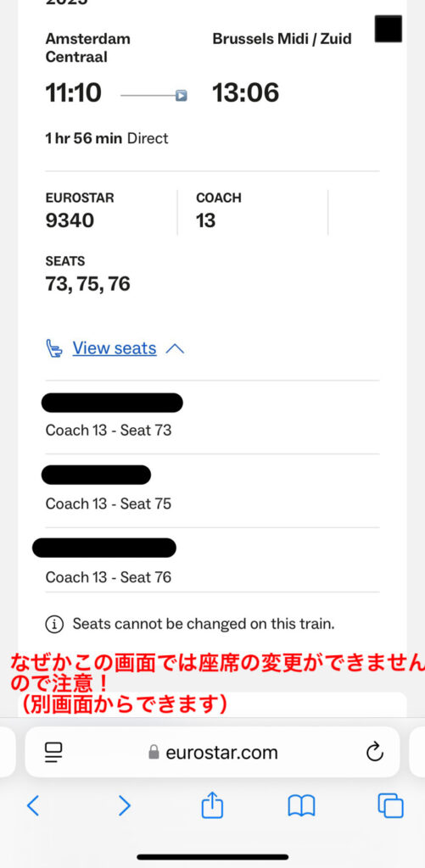Open the Safari share sheet icon
425x868 pixels.
pos(212,804)
